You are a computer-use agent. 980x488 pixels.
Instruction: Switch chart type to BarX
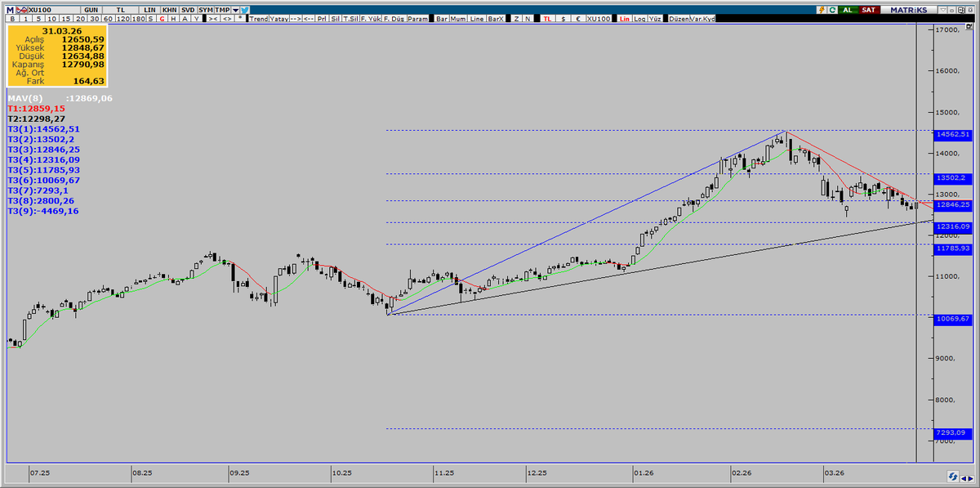(x=496, y=18)
